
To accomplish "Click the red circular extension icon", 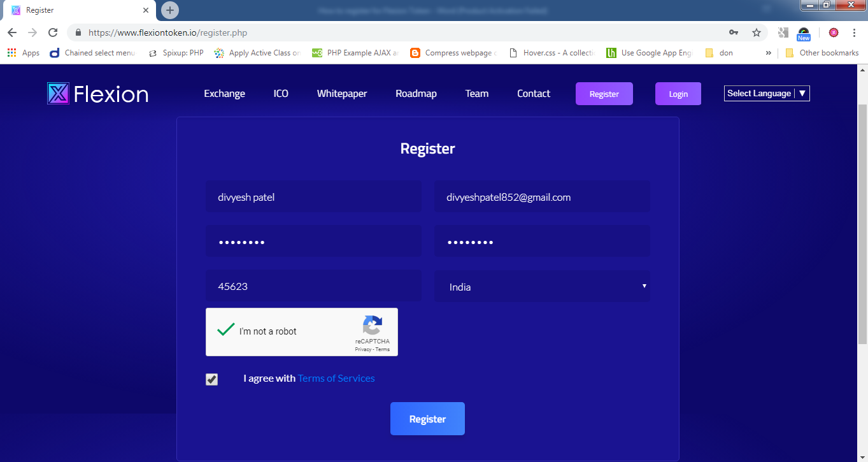I will (833, 32).
